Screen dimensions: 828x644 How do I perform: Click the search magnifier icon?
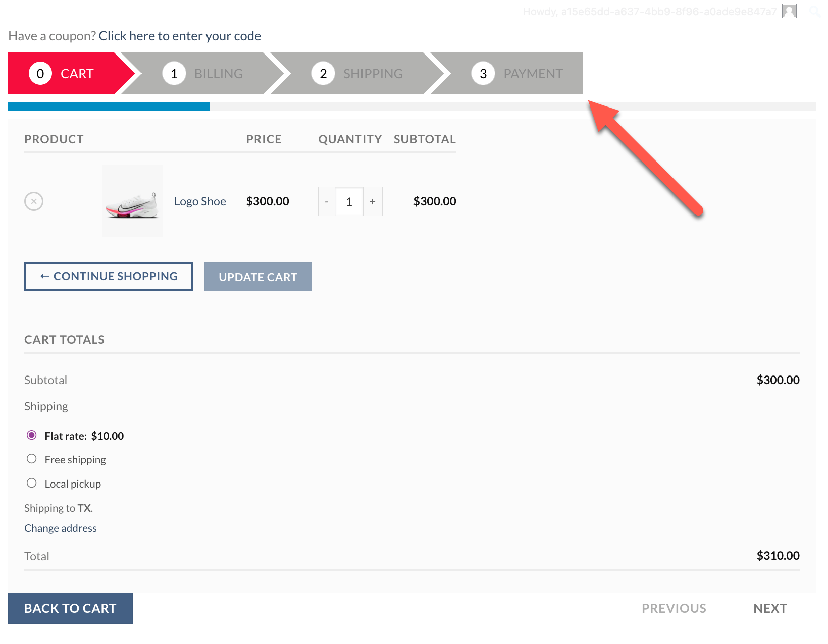(x=815, y=11)
